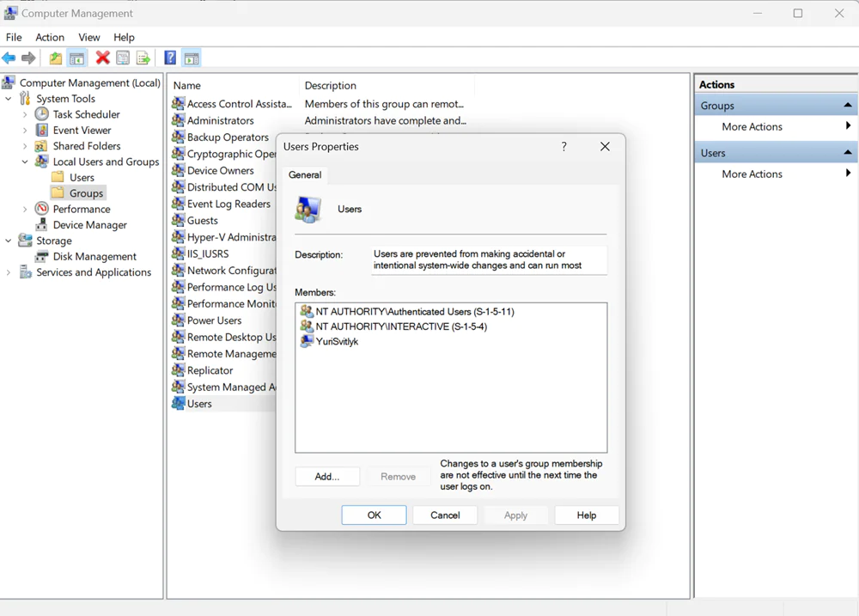Click the Properties toolbar icon
The width and height of the screenshot is (859, 616).
tap(123, 58)
